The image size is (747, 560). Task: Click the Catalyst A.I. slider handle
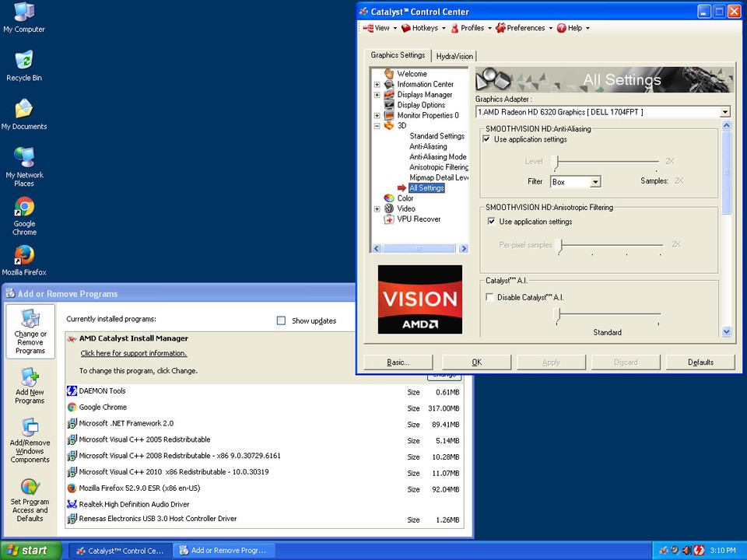(556, 314)
